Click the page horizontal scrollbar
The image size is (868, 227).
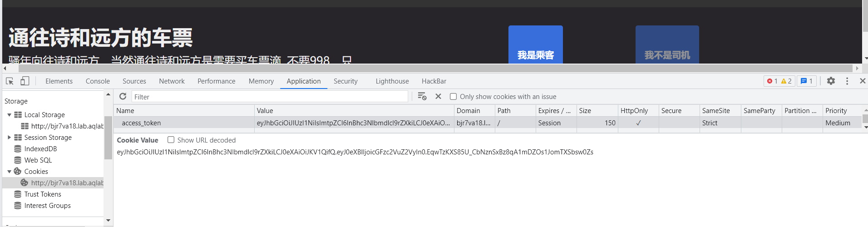(435, 68)
